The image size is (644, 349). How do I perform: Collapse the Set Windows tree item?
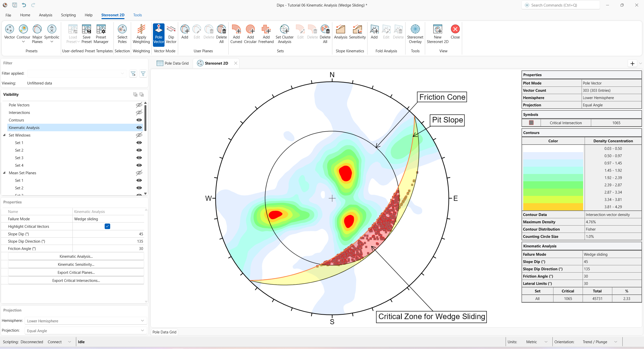[x=4, y=135]
